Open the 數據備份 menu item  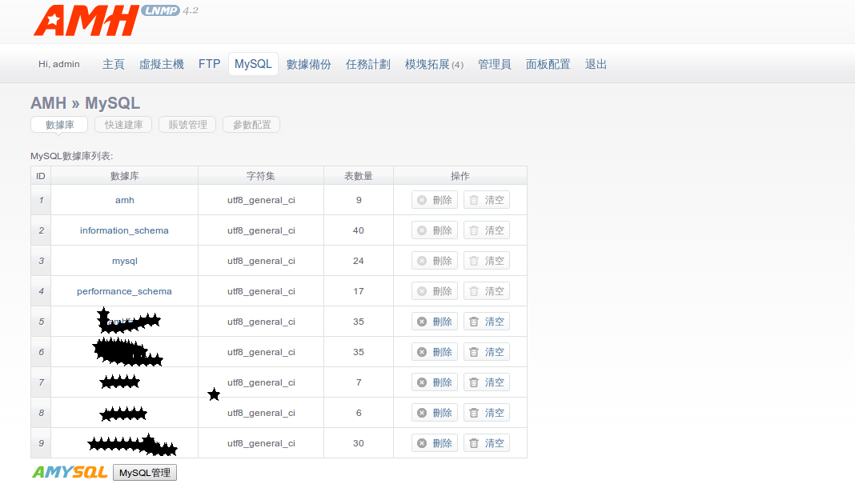(x=309, y=64)
